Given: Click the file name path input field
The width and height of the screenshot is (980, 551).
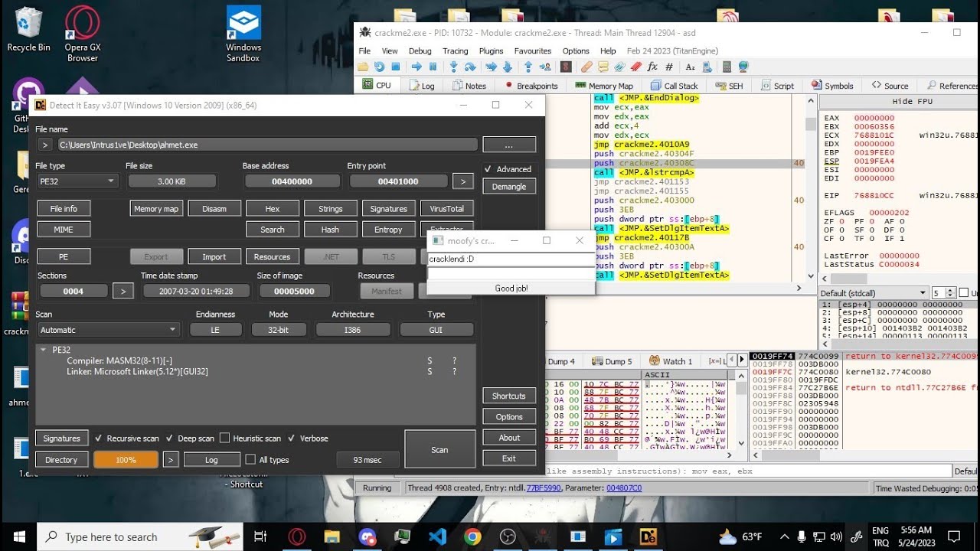Looking at the screenshot, I should 268,145.
